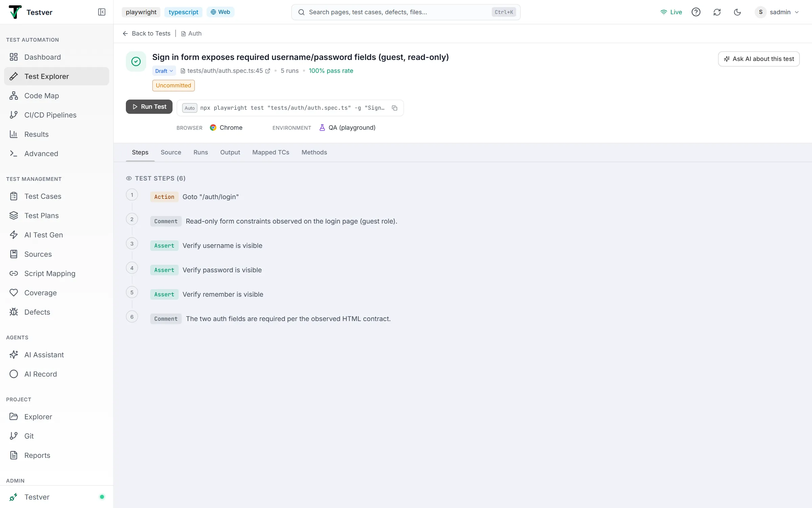Image resolution: width=812 pixels, height=508 pixels.
Task: Open Results in sidebar
Action: 57,134
